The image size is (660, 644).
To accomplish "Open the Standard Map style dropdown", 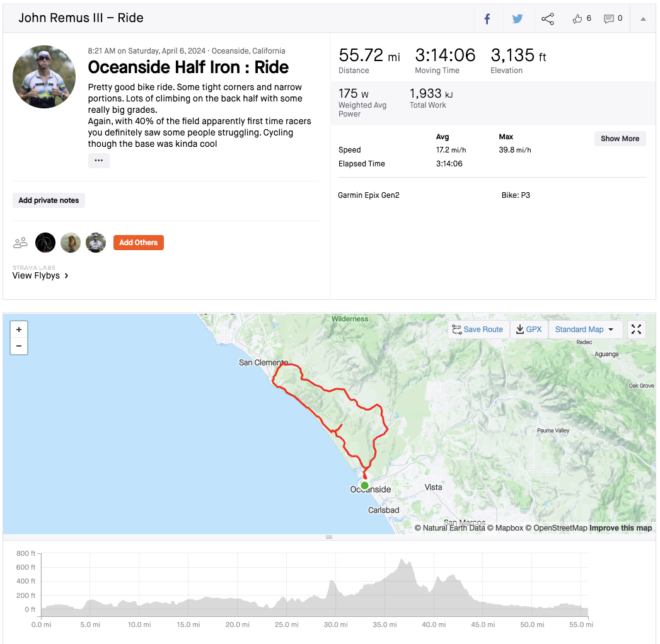I will [584, 330].
